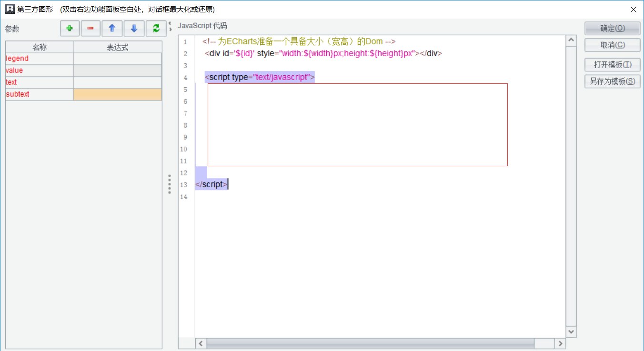644x351 pixels.
Task: Click the red minus remove parameter icon
Action: pyautogui.click(x=91, y=29)
